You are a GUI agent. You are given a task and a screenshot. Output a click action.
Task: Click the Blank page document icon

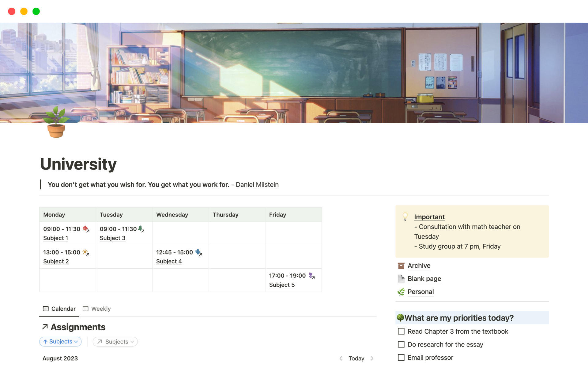401,279
